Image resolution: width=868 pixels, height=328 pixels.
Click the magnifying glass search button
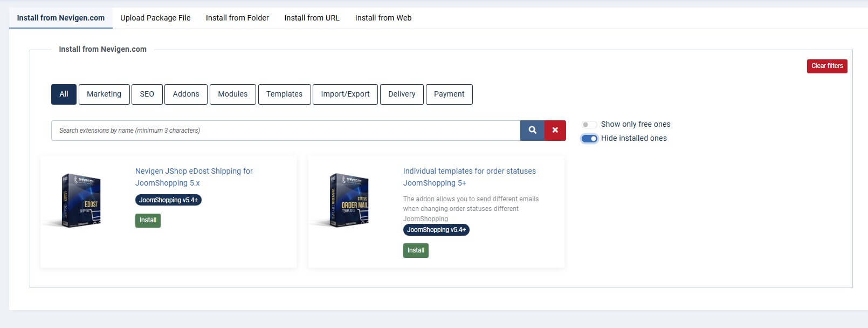(x=532, y=131)
